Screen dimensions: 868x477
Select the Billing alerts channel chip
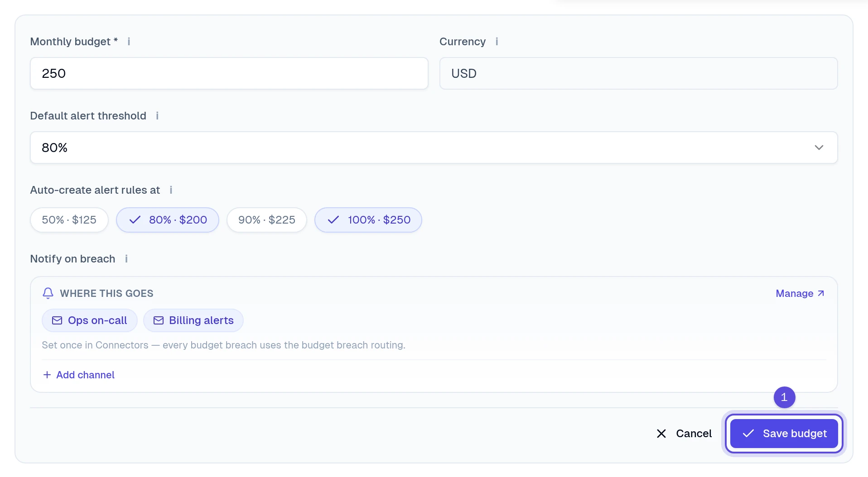coord(193,320)
